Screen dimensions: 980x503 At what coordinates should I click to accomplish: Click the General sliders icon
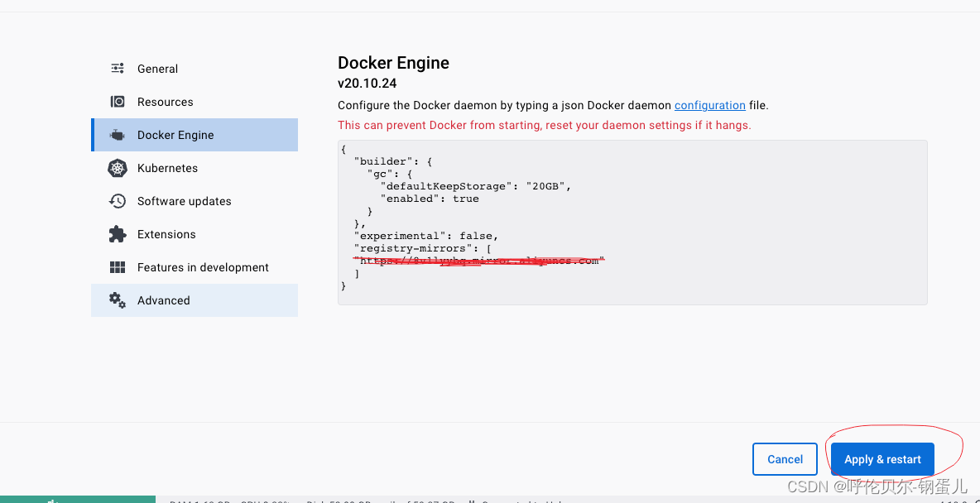point(118,69)
